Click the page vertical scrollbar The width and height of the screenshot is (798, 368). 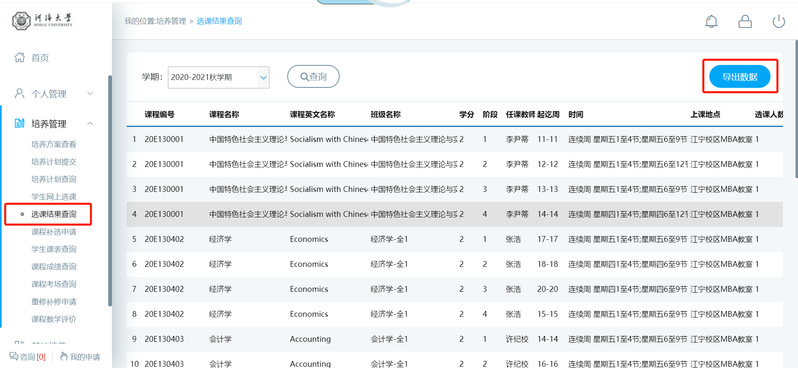[796, 109]
